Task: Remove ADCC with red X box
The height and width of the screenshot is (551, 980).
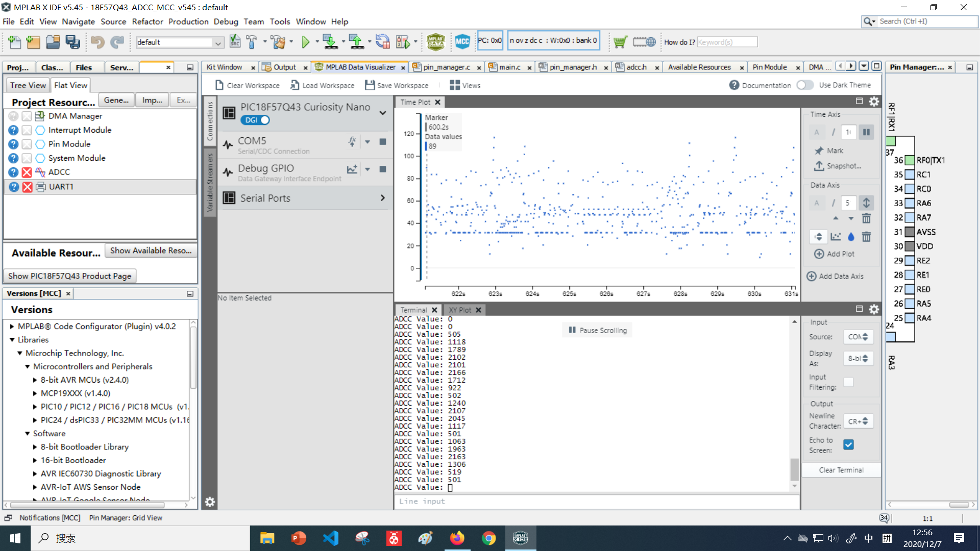Action: pyautogui.click(x=27, y=172)
